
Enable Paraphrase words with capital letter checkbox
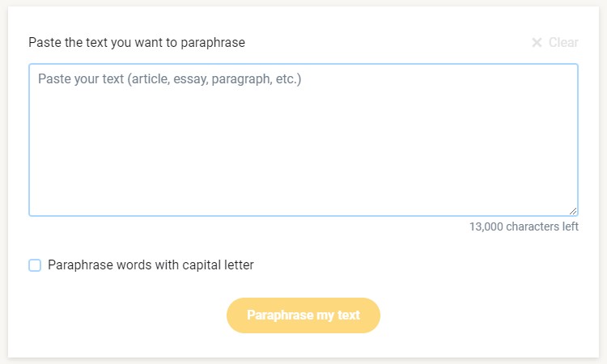(35, 265)
